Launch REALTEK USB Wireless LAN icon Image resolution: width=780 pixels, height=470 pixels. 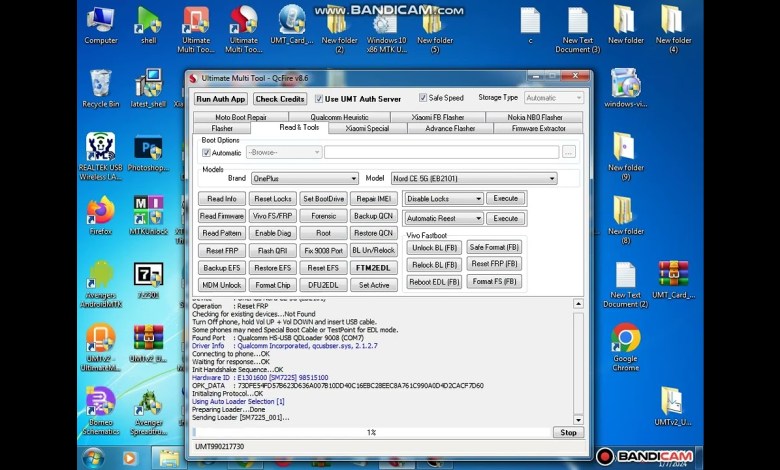[101, 157]
